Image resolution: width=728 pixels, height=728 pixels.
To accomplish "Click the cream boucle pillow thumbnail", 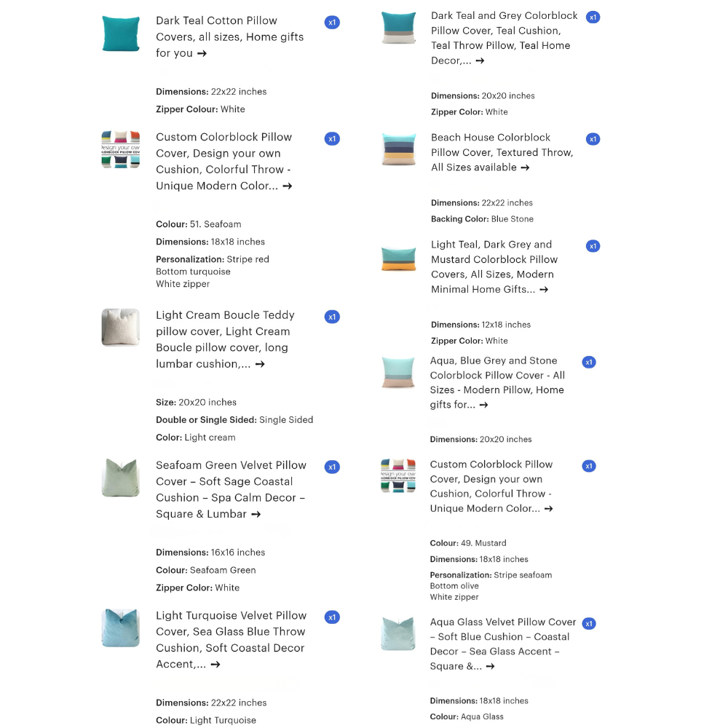I will point(121,328).
